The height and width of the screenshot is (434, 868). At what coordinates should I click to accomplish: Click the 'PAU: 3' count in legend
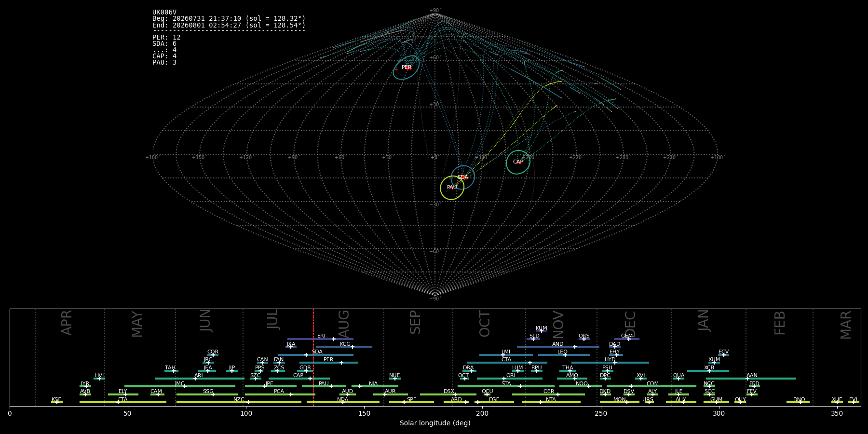click(164, 63)
